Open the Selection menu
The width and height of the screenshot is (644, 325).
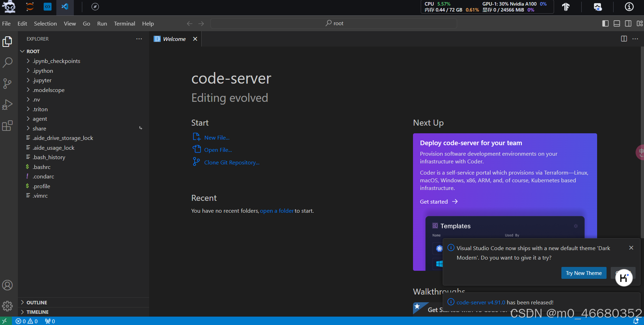tap(45, 23)
